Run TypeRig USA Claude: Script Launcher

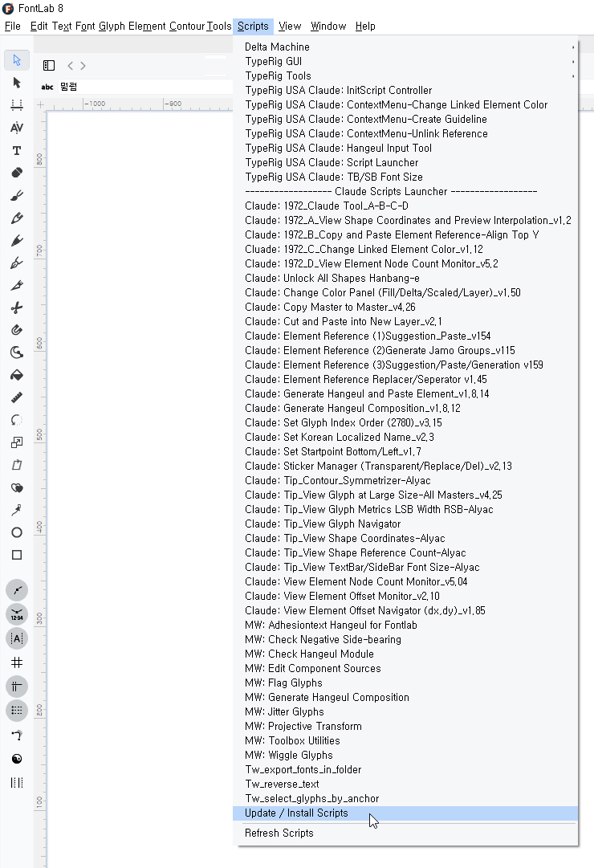405,163
